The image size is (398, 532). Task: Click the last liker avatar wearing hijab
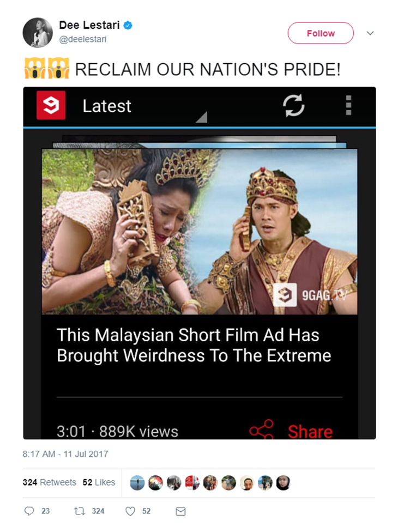(284, 483)
